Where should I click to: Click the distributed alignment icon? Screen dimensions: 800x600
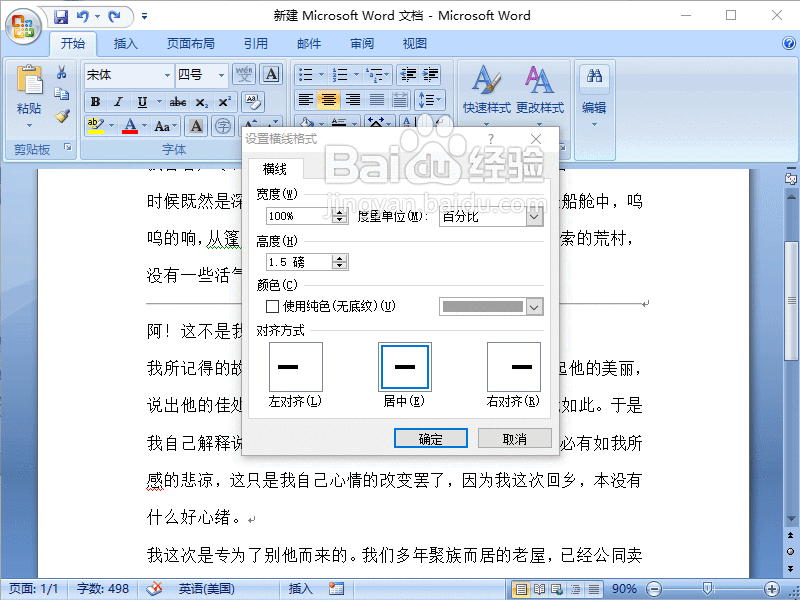click(x=400, y=99)
